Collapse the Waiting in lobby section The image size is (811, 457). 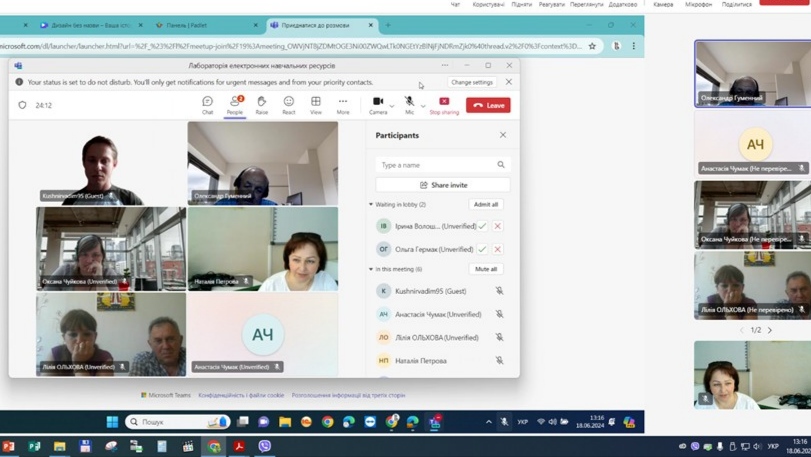click(371, 205)
